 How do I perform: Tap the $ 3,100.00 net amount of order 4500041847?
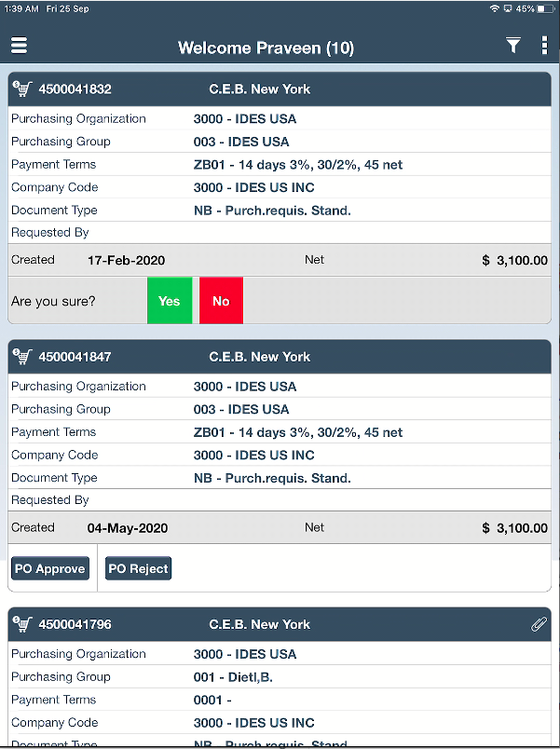[x=515, y=528]
